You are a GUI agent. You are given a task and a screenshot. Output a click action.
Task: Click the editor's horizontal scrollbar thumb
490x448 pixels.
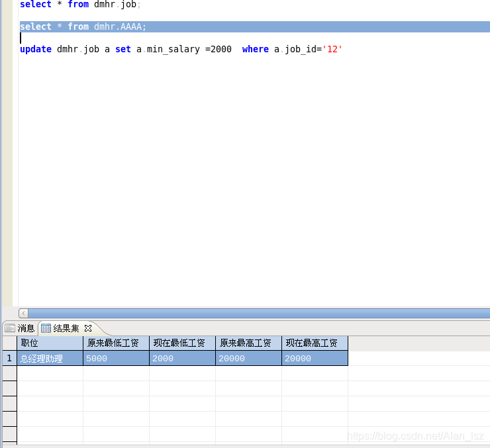click(x=259, y=313)
